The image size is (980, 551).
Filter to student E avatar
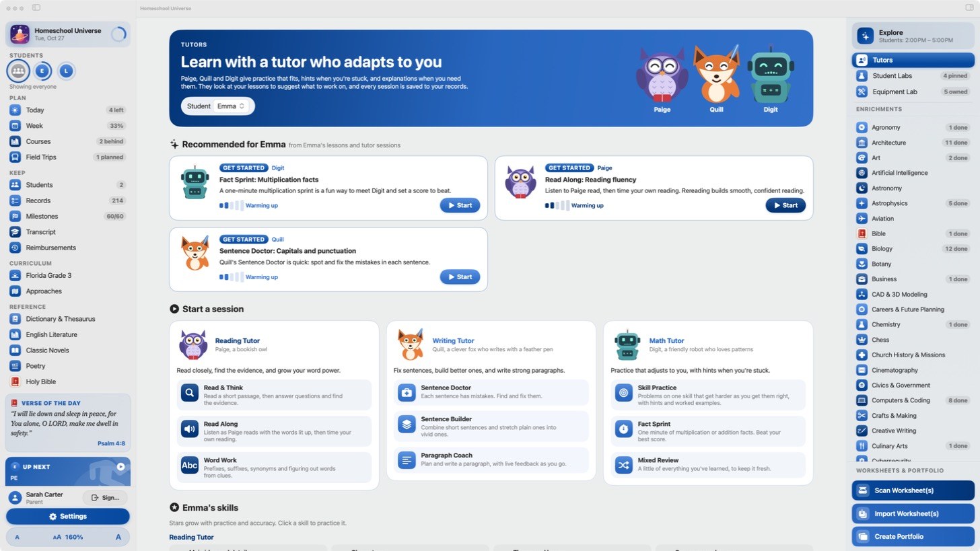point(43,71)
